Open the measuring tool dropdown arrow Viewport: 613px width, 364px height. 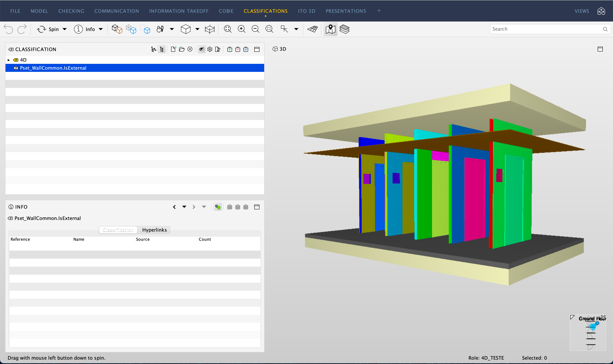click(296, 29)
